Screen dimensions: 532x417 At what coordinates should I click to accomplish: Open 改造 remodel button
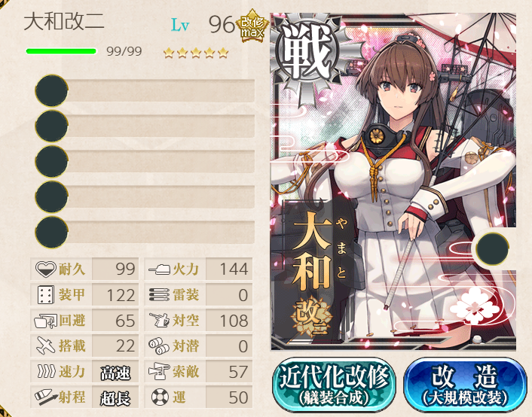(465, 385)
